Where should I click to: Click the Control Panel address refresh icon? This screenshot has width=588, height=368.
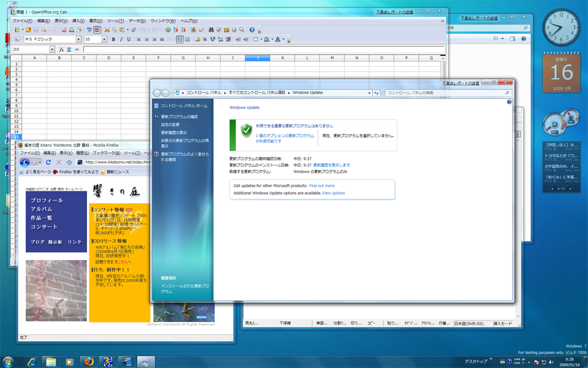pyautogui.click(x=376, y=93)
